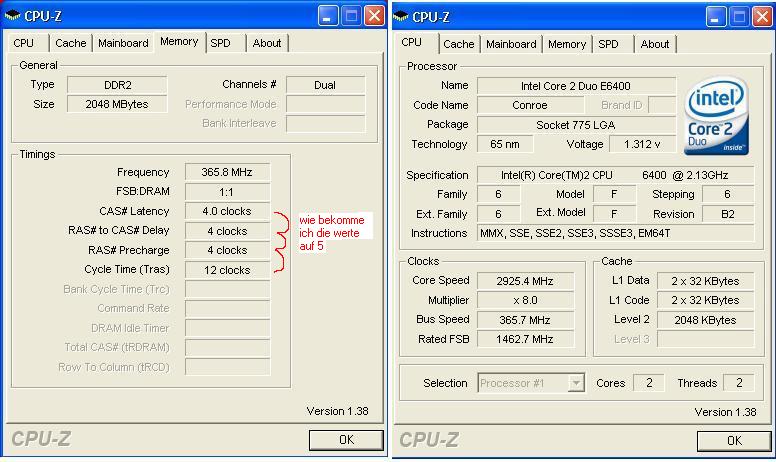Click the Cores count field
Screen dimensions: 776x462
(x=649, y=383)
